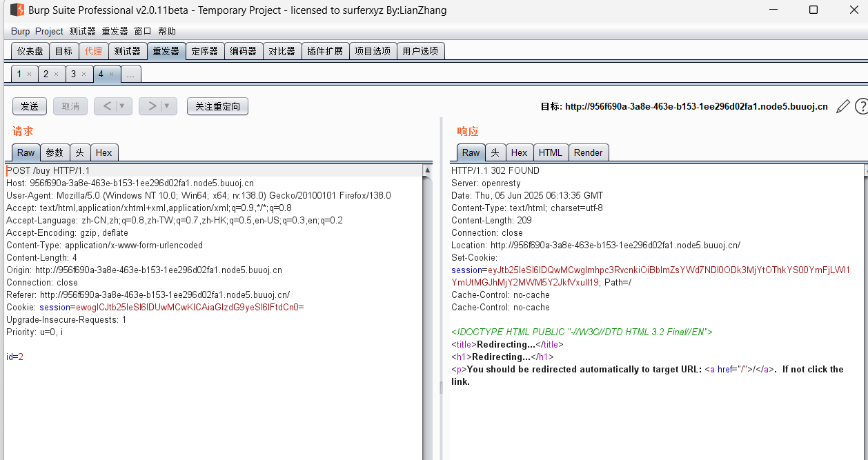The width and height of the screenshot is (868, 460).
Task: Switch to the 定序器 tab
Action: point(204,51)
